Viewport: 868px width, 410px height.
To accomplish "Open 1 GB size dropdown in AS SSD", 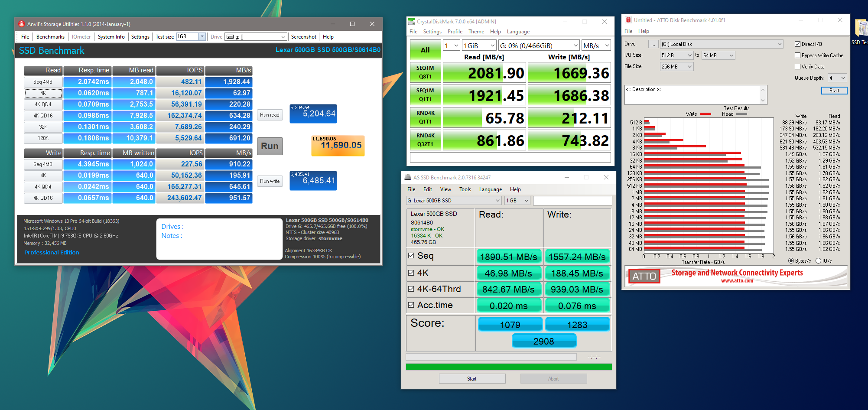I will [x=517, y=200].
